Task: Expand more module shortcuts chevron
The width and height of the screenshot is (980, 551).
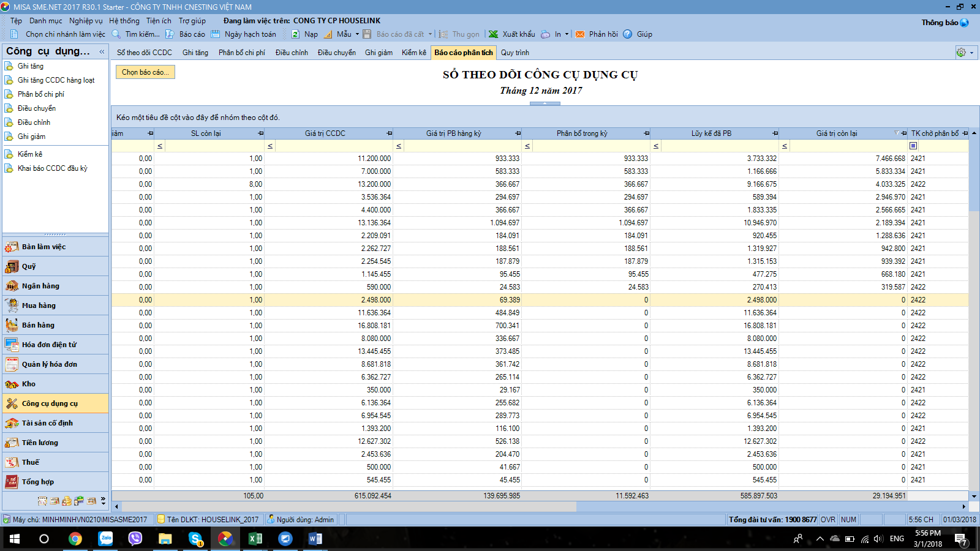Action: point(103,500)
